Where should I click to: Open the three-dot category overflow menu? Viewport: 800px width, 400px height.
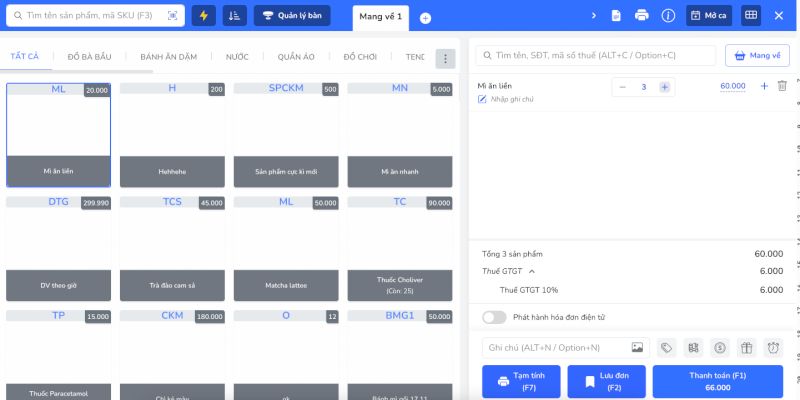click(x=445, y=58)
